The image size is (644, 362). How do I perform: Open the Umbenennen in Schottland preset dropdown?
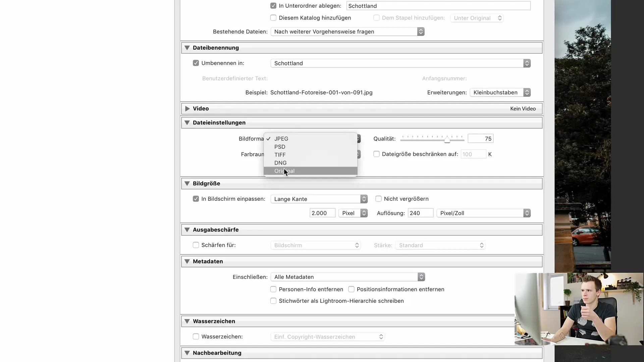[400, 63]
